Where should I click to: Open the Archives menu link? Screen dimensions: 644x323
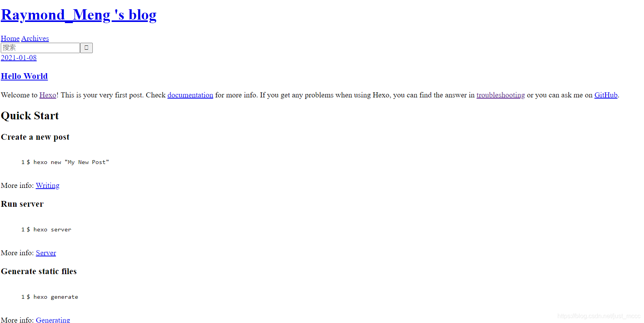pos(35,38)
